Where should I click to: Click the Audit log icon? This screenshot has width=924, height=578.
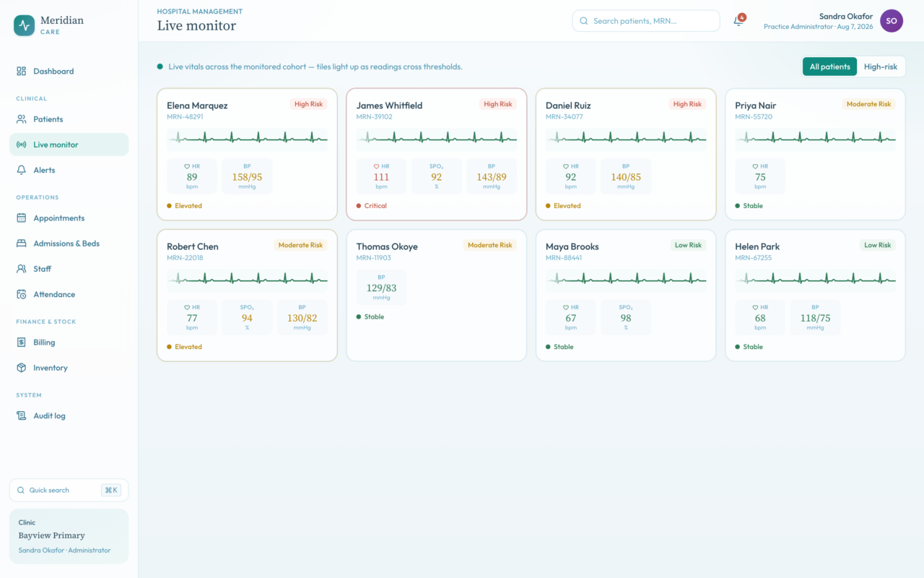21,416
